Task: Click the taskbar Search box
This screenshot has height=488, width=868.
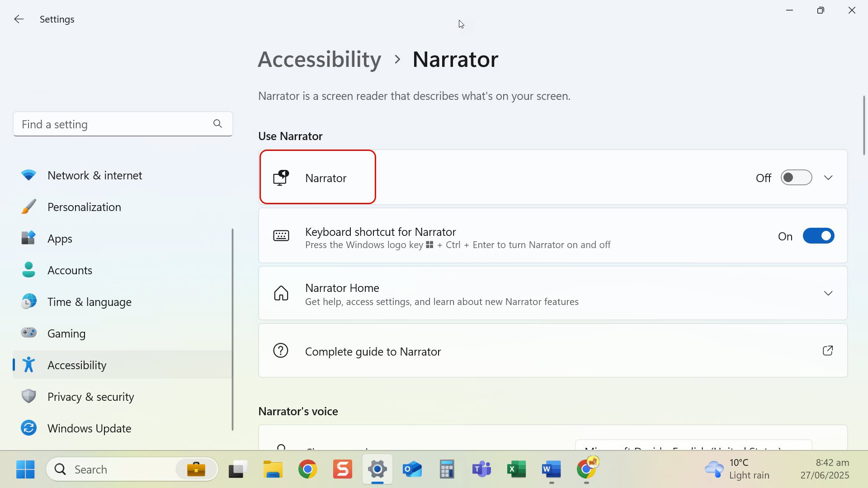Action: click(132, 469)
